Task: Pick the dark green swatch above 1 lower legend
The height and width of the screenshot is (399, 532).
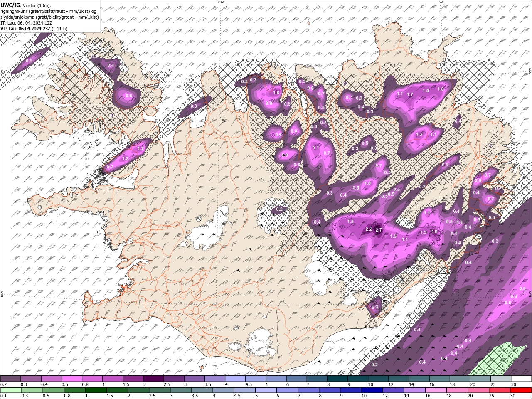Action: click(x=96, y=390)
